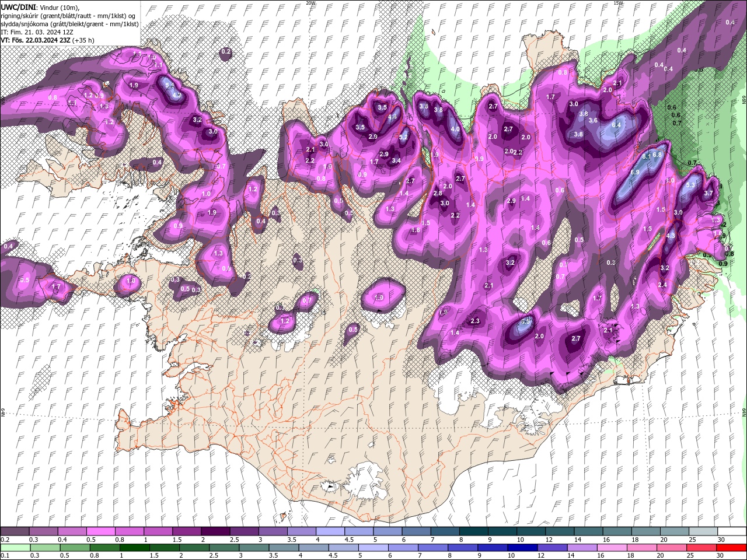Click the 20W longitude label at top
The image size is (747, 560).
coord(310,3)
